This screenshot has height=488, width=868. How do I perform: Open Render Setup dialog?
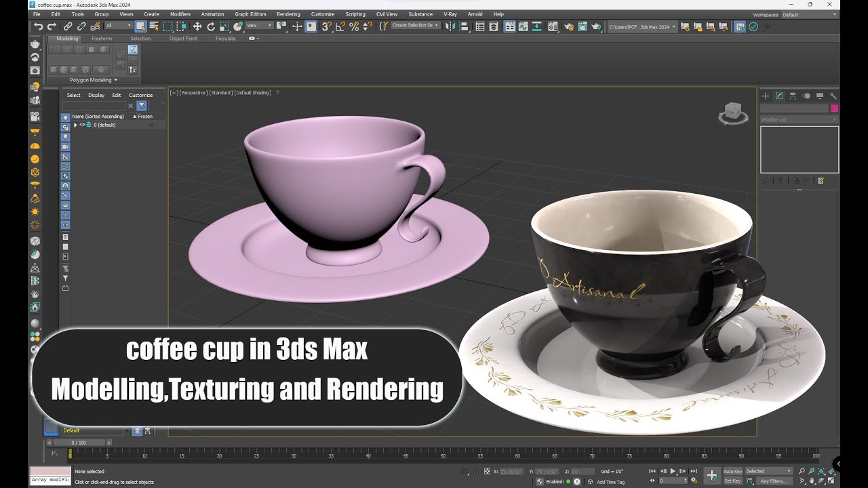click(569, 26)
